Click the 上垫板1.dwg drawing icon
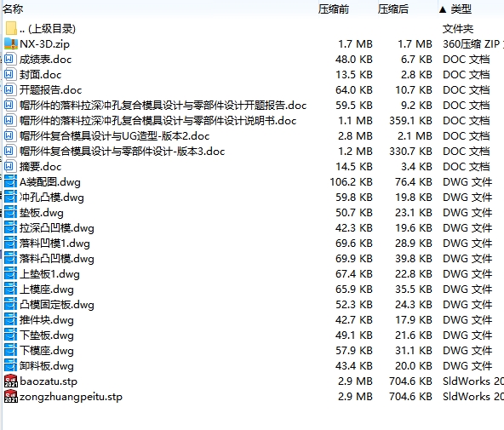This screenshot has height=430, width=504. tap(10, 274)
